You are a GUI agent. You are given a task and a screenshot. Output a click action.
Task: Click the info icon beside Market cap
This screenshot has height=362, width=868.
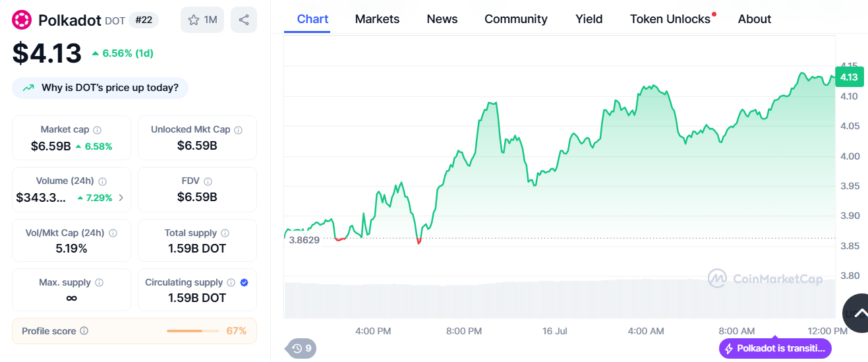[x=98, y=130]
